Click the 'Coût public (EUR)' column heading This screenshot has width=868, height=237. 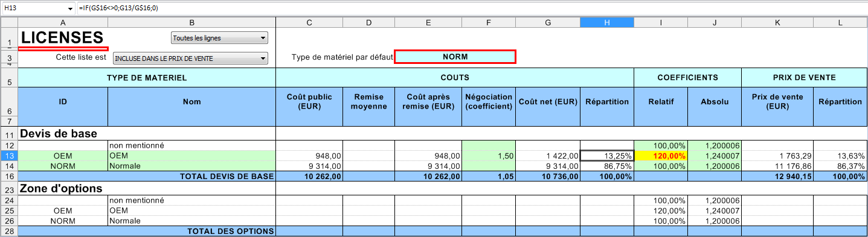[309, 102]
